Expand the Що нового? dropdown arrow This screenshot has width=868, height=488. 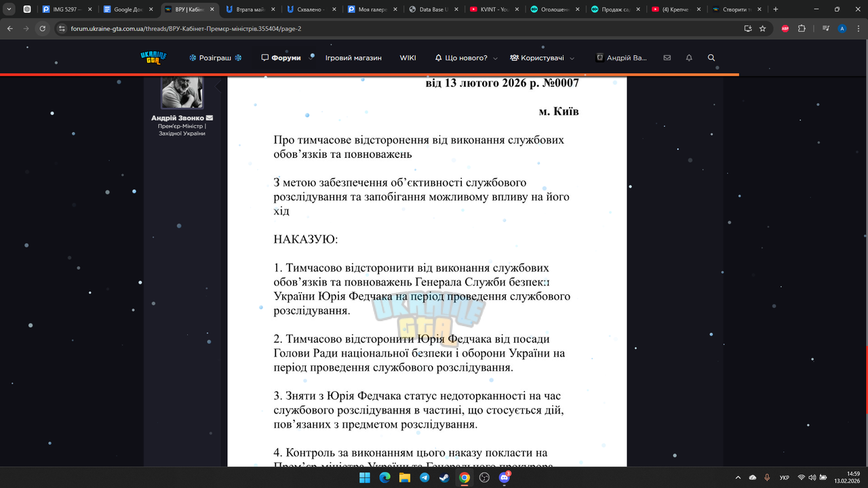point(495,58)
